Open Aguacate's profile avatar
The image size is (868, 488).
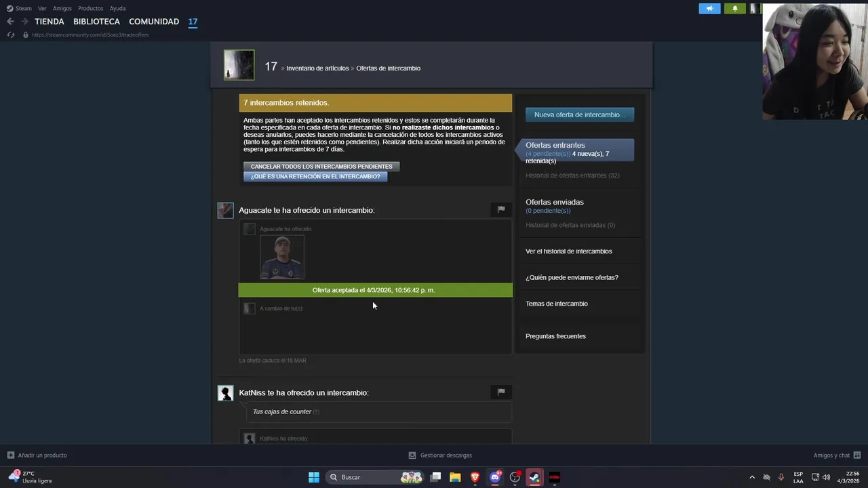tap(225, 210)
